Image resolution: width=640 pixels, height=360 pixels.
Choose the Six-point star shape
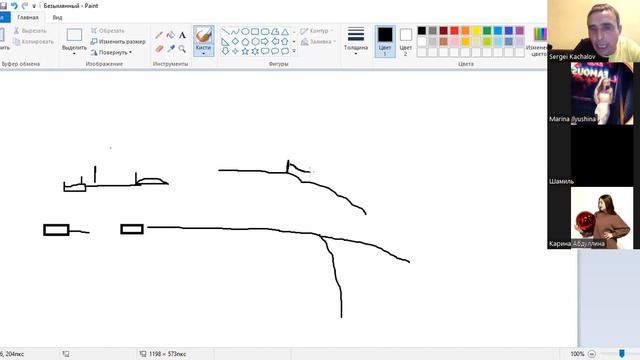pos(255,51)
